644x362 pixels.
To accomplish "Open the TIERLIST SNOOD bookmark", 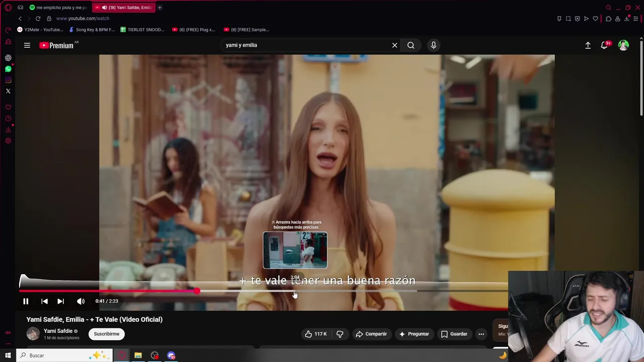I will [142, 30].
